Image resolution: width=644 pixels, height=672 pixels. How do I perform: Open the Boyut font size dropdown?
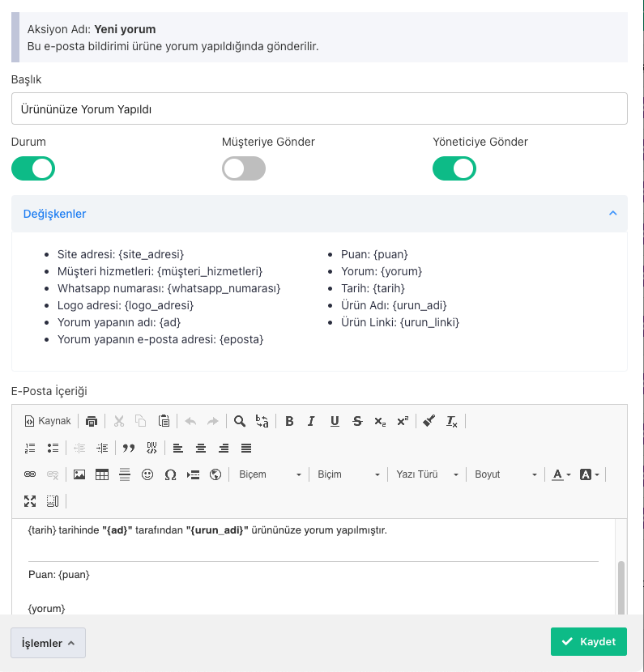(505, 474)
